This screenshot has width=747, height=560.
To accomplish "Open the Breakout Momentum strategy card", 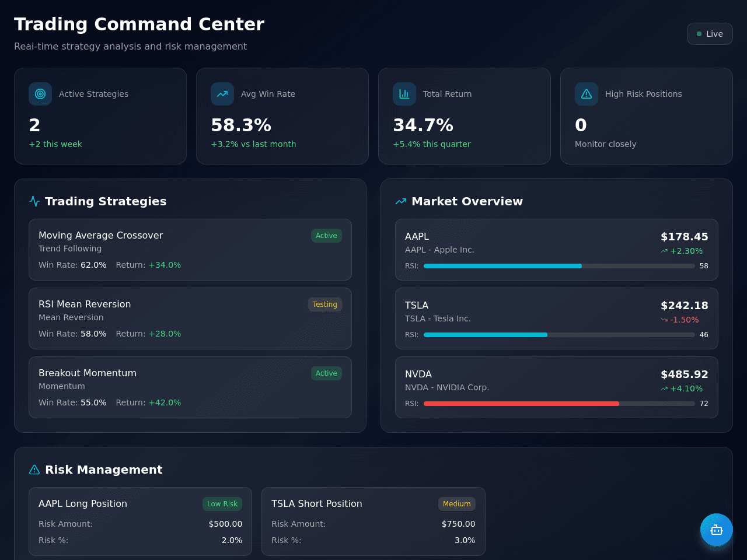I will coord(190,387).
